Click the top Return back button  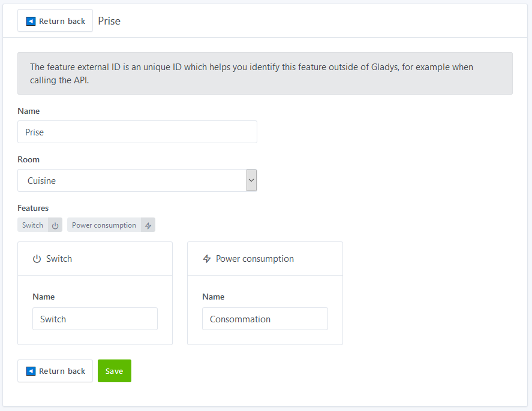pos(55,20)
